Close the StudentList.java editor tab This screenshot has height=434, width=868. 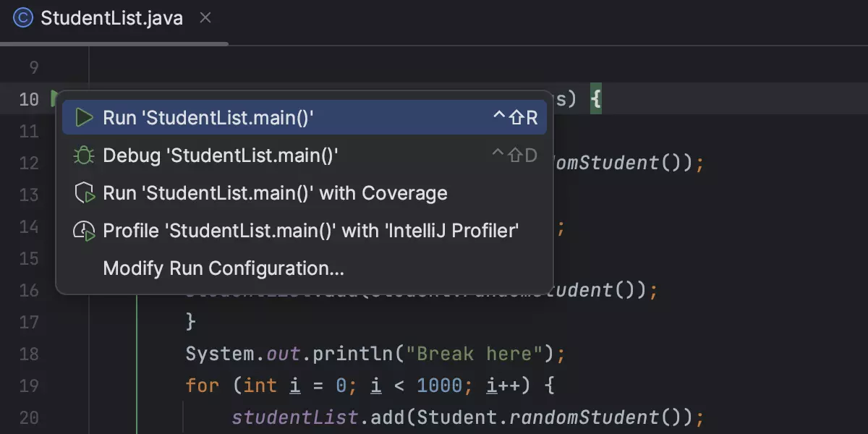[x=205, y=18]
